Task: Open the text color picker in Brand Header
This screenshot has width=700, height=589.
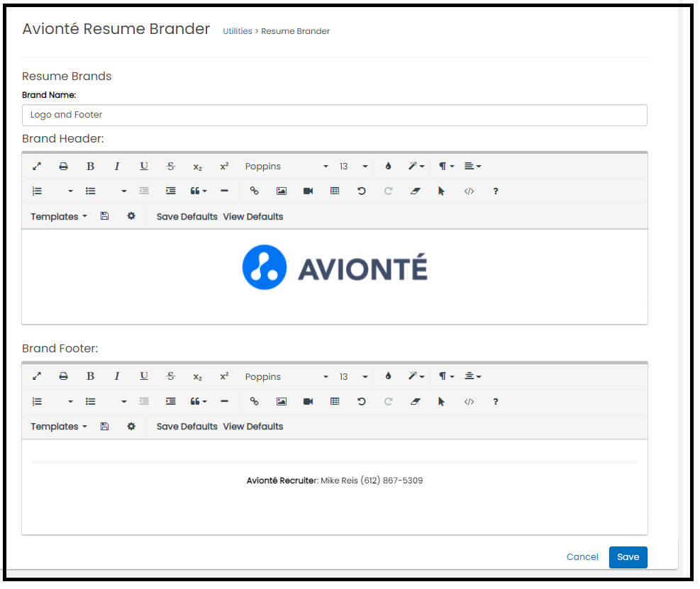Action: click(x=389, y=166)
